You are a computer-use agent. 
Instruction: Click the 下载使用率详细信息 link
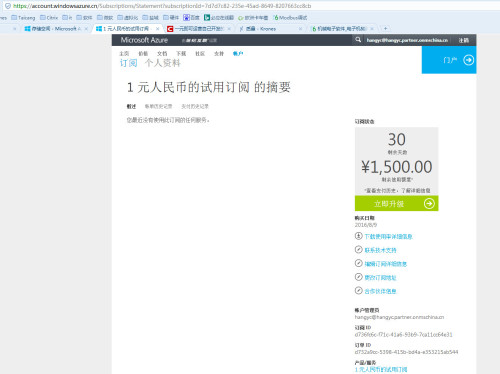(389, 237)
